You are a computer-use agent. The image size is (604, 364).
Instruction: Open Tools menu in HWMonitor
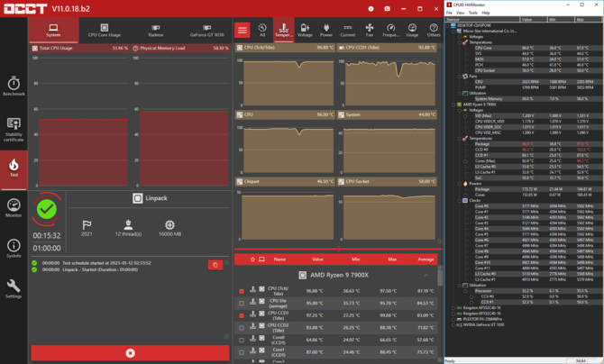(x=472, y=13)
